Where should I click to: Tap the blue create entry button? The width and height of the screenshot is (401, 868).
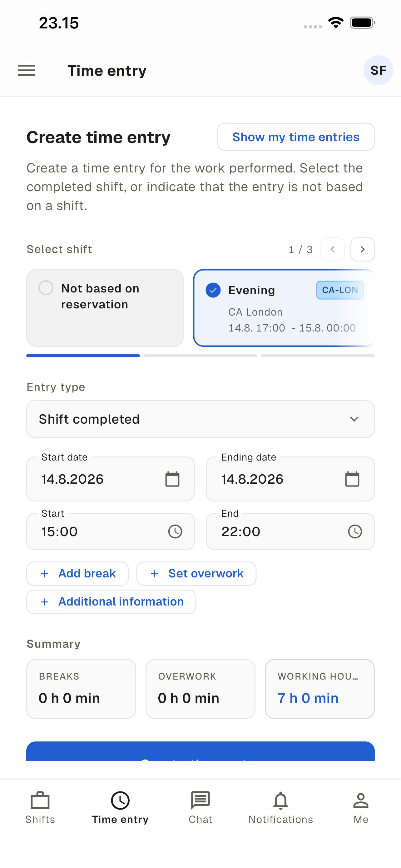(x=200, y=751)
